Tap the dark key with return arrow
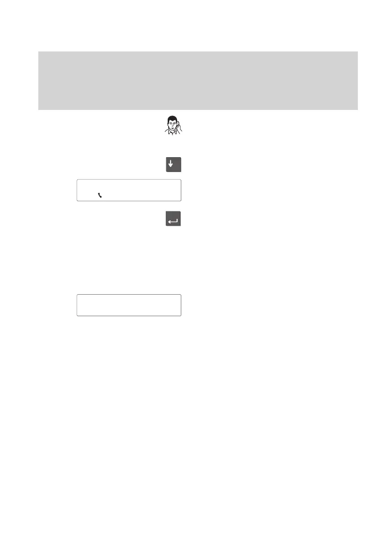The height and width of the screenshot is (558, 392). tap(173, 218)
